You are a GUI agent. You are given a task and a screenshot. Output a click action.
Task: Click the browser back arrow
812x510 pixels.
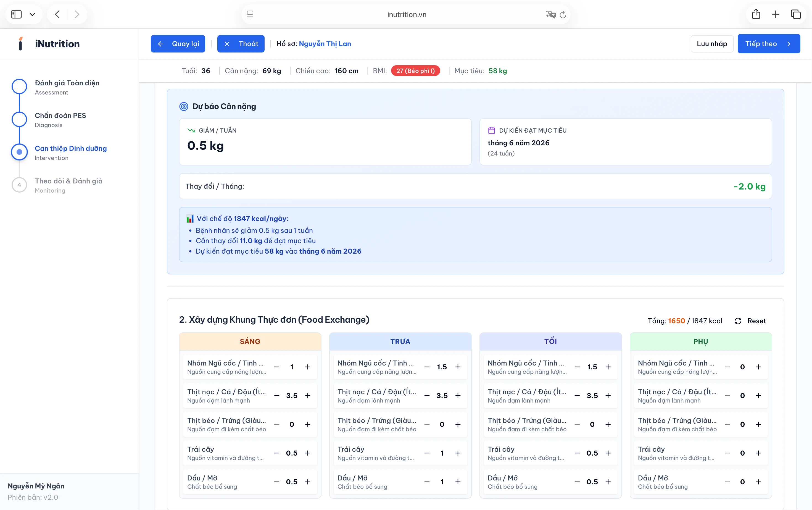tap(57, 14)
